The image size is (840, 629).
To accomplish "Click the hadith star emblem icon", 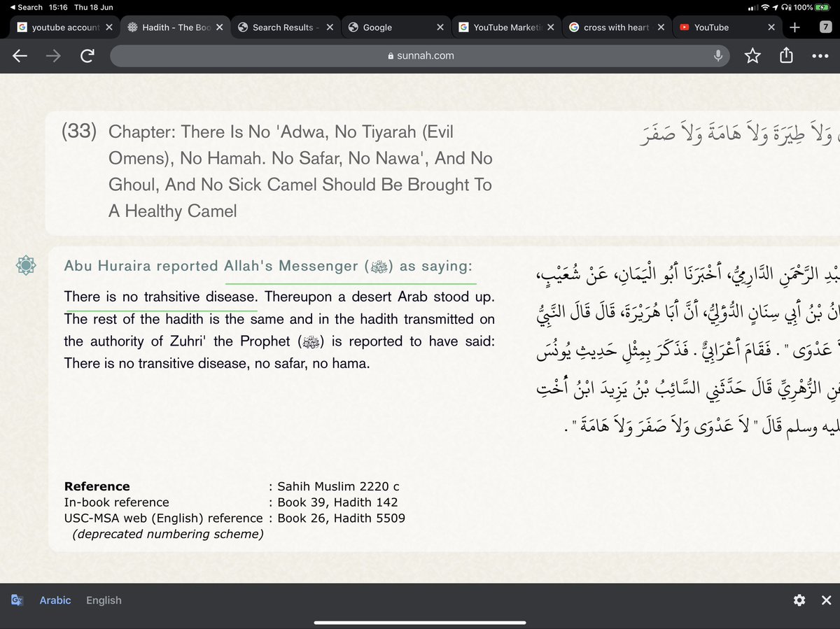I will tap(26, 265).
